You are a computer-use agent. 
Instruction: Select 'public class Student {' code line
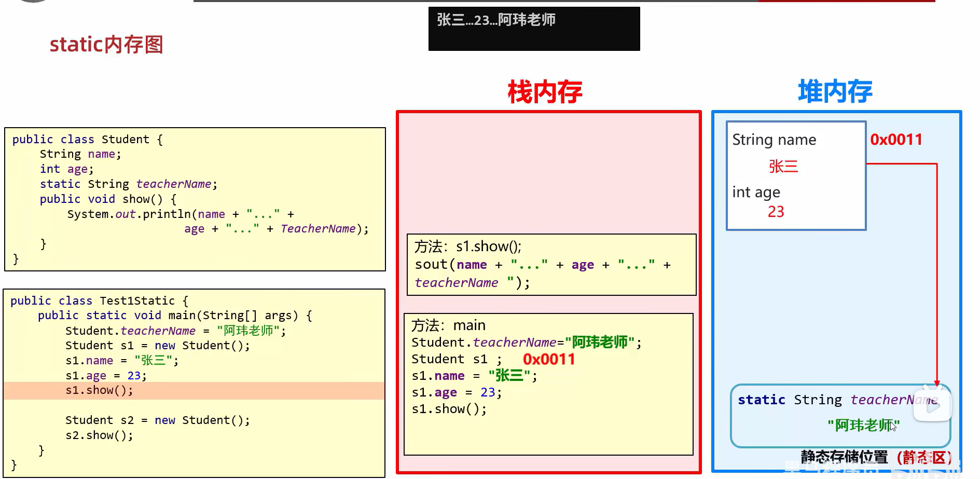(x=87, y=139)
